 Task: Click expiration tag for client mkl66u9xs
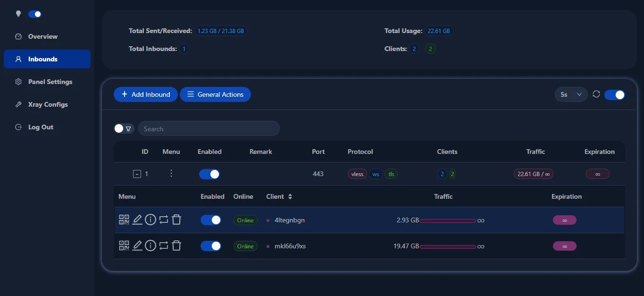[x=565, y=246]
